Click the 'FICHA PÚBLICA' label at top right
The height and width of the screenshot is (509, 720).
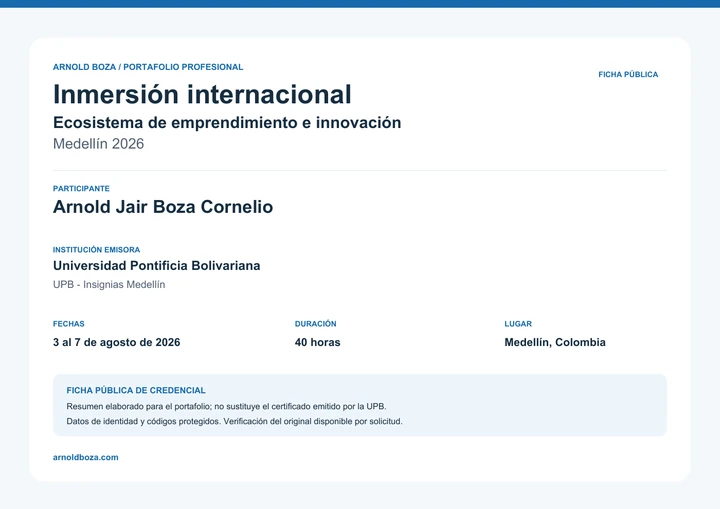click(628, 74)
